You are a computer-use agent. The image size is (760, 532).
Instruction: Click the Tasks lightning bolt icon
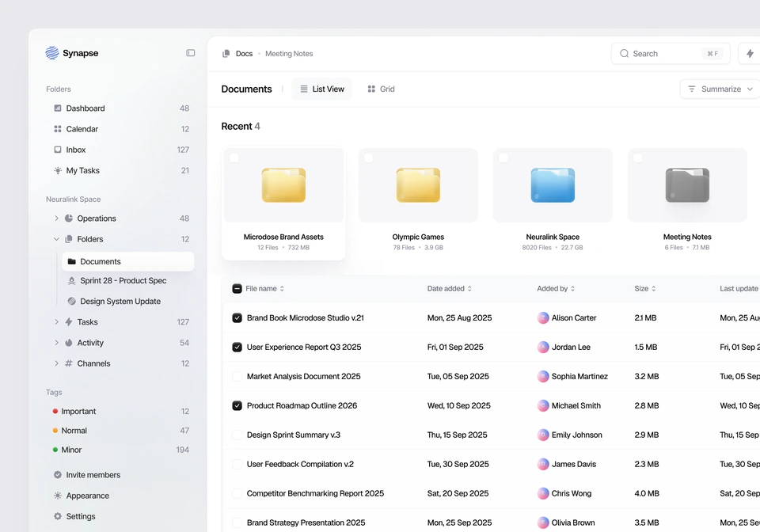click(x=69, y=321)
